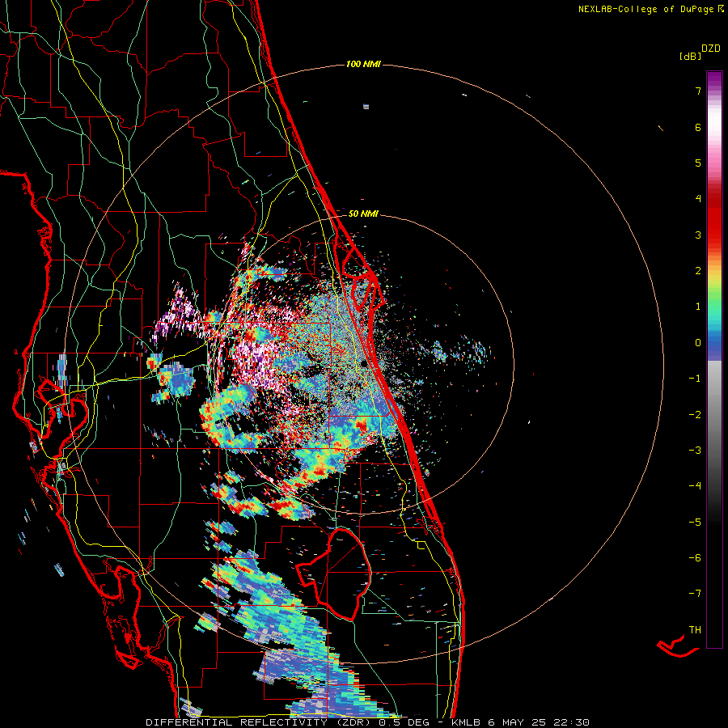Click the scale value 6 on the color bar

(698, 127)
